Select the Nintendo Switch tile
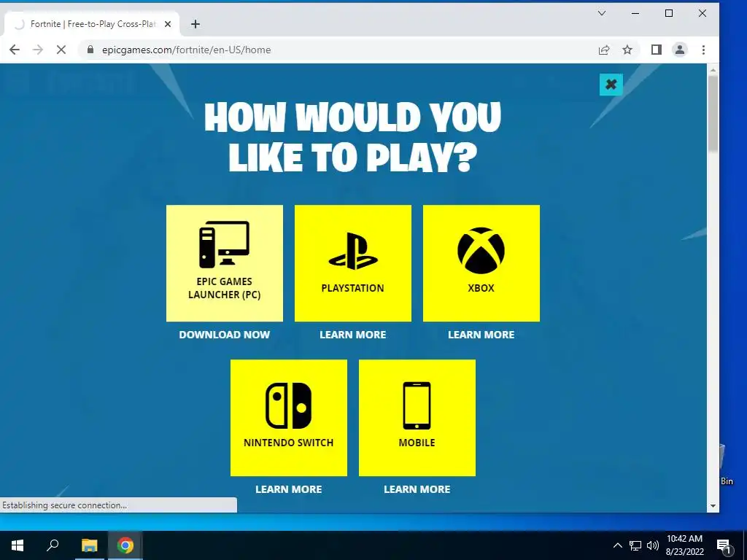Viewport: 747px width, 560px height. pyautogui.click(x=289, y=418)
